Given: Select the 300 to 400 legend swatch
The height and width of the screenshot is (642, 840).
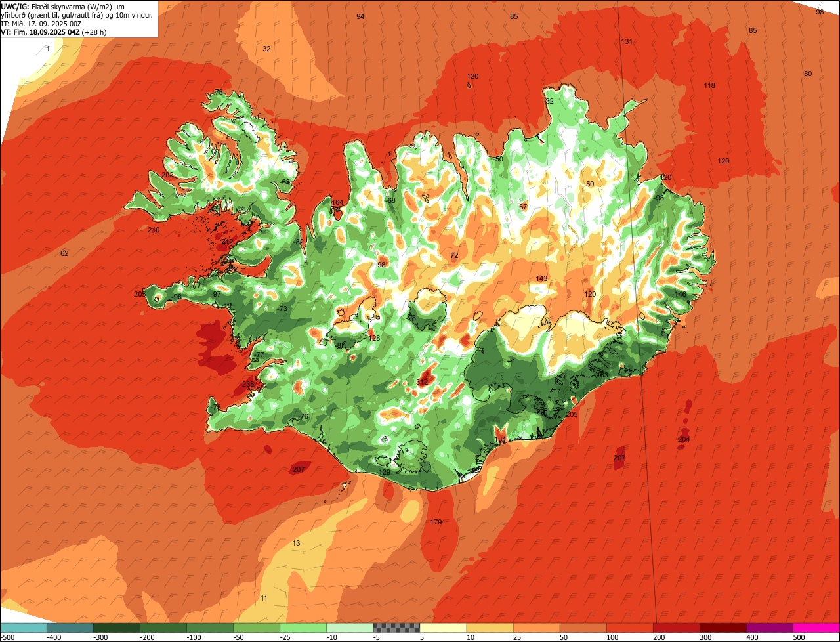Looking at the screenshot, I should (723, 628).
